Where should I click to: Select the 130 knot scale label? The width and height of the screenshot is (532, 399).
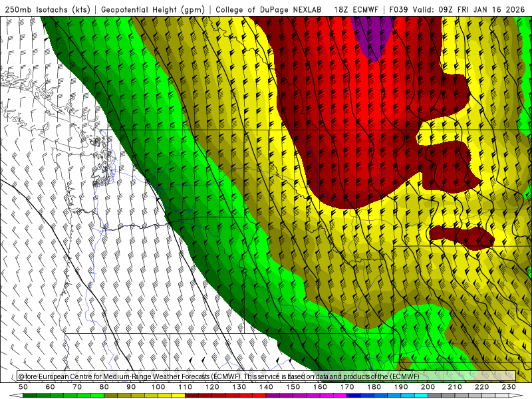tap(239, 387)
